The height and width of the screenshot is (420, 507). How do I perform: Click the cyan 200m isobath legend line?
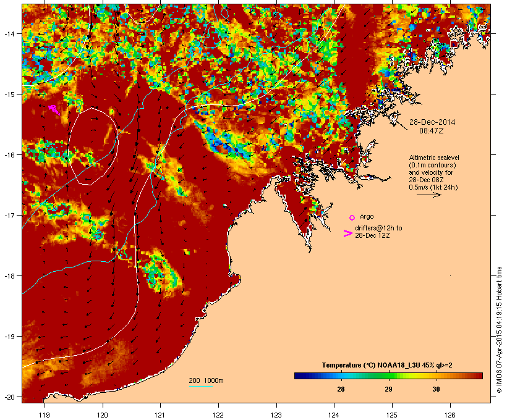point(200,386)
